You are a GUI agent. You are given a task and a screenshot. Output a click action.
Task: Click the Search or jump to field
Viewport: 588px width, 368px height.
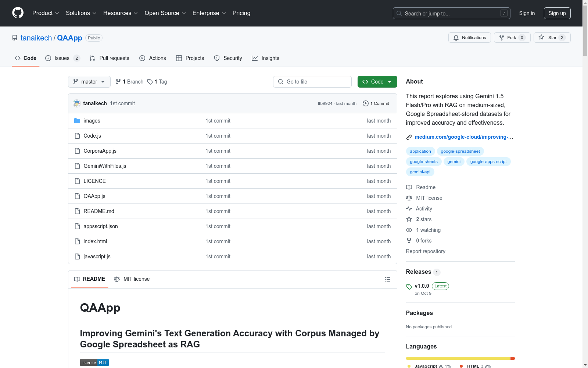[x=451, y=13]
